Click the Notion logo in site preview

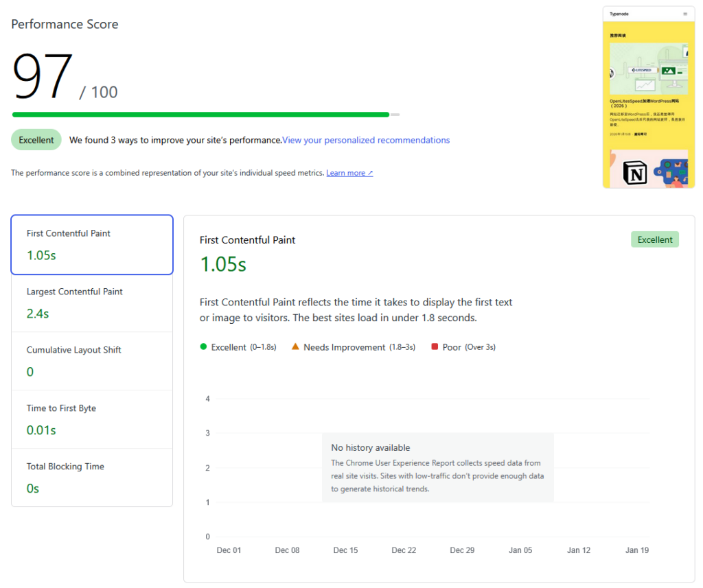pyautogui.click(x=635, y=174)
